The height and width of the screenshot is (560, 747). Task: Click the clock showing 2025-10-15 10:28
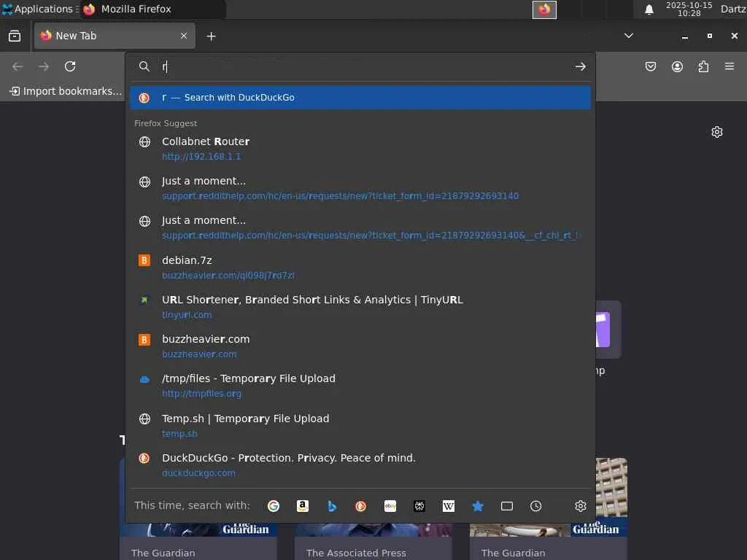[689, 9]
